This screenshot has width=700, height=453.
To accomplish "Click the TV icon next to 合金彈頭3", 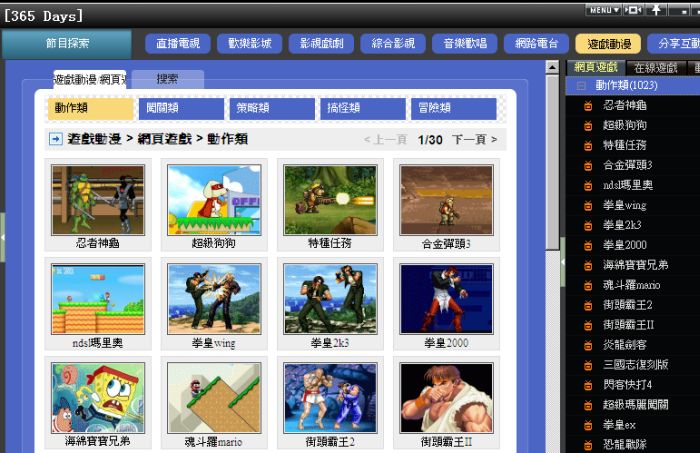I will pyautogui.click(x=588, y=166).
